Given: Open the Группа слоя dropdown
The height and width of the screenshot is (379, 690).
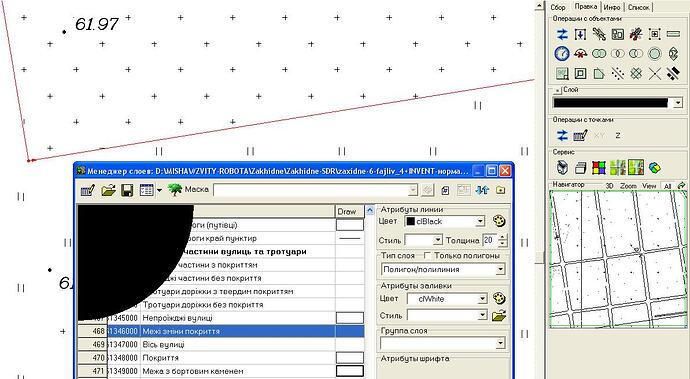Looking at the screenshot, I should (500, 343).
